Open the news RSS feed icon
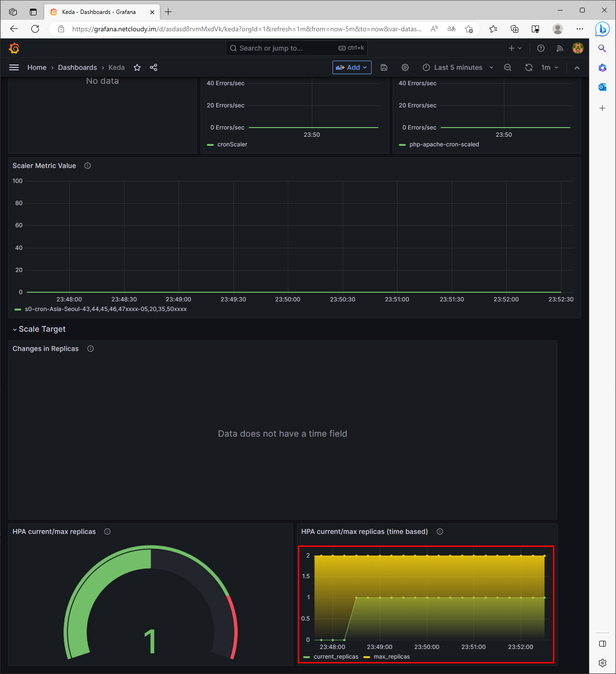This screenshot has height=674, width=616. click(x=560, y=48)
